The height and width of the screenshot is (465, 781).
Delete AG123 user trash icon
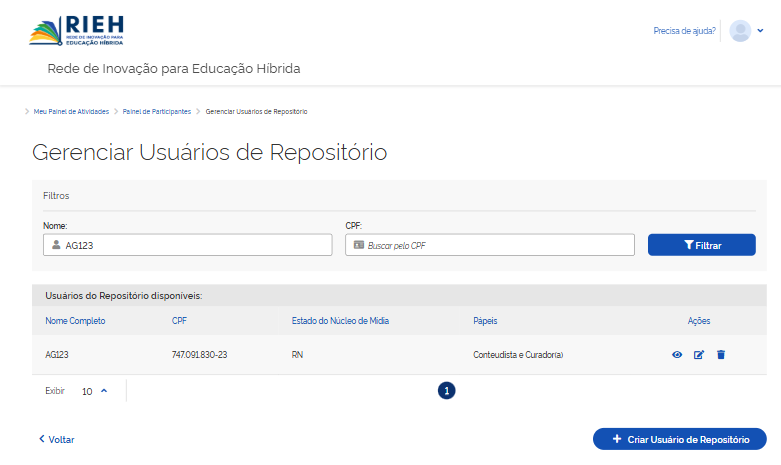tap(721, 354)
